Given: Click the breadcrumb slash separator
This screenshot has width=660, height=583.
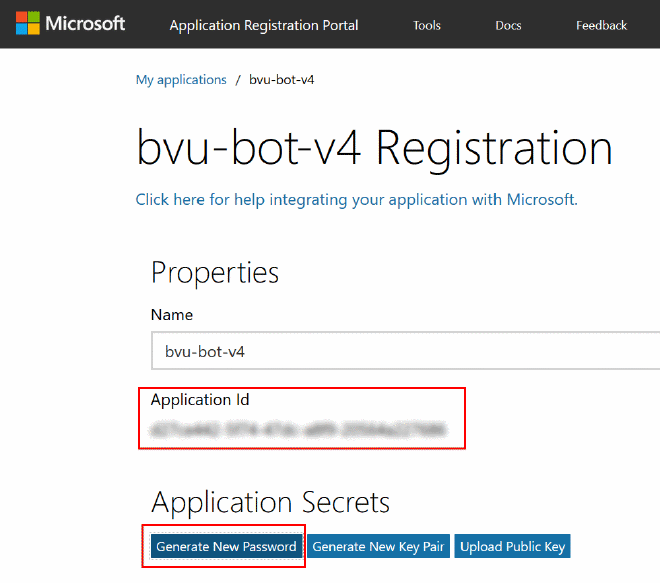Looking at the screenshot, I should 238,80.
